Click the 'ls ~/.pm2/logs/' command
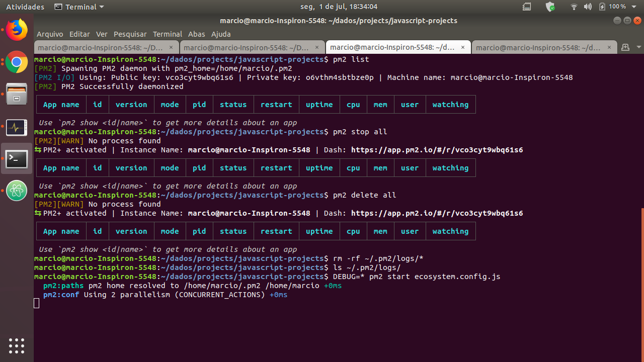The image size is (644, 362). [367, 267]
